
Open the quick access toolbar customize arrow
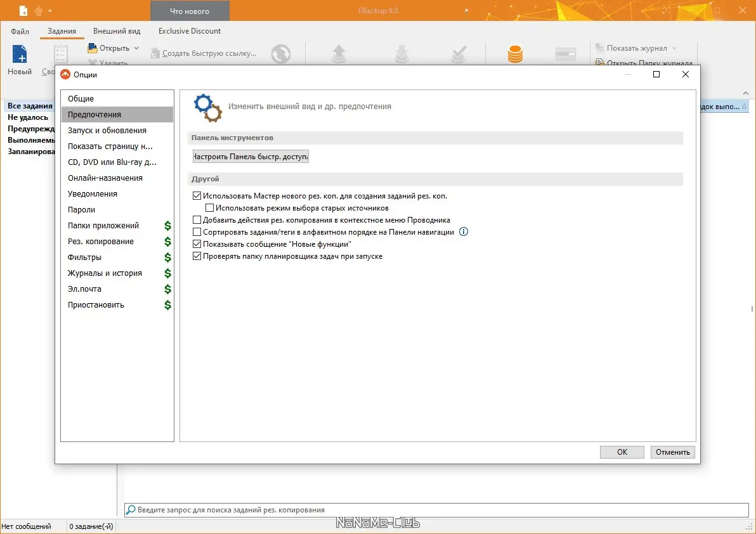pos(50,11)
